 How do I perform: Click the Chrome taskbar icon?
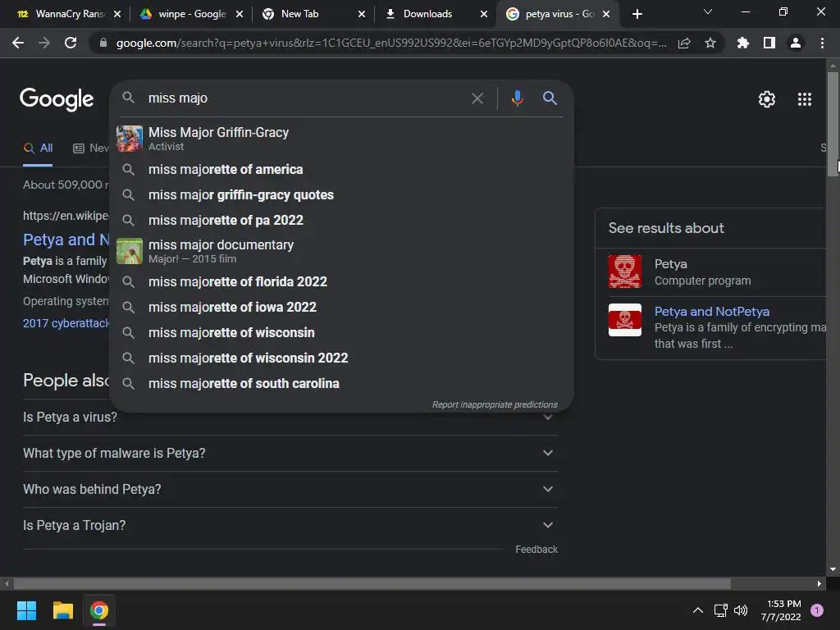click(99, 610)
